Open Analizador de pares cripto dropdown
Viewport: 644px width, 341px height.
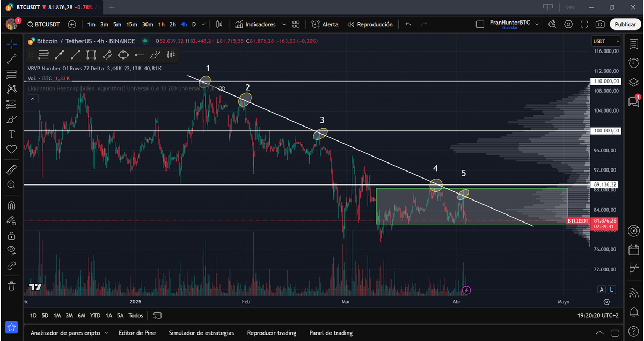[69, 333]
